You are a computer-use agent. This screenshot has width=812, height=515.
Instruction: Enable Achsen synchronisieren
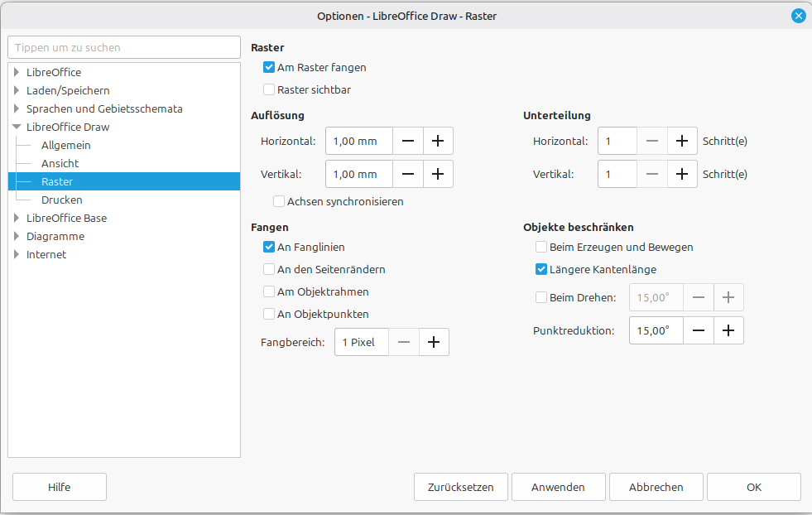tap(279, 201)
